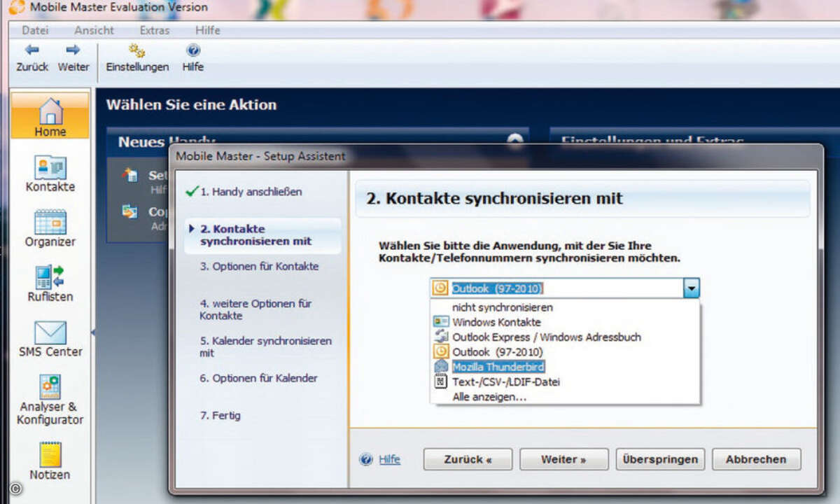Select step '3. Optionen für Kontakte'
This screenshot has height=504, width=840.
(x=259, y=266)
